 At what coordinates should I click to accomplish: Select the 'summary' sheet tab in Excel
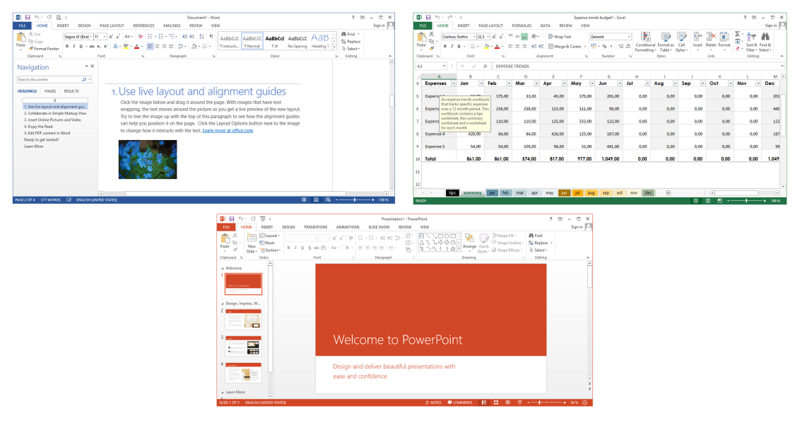[472, 193]
